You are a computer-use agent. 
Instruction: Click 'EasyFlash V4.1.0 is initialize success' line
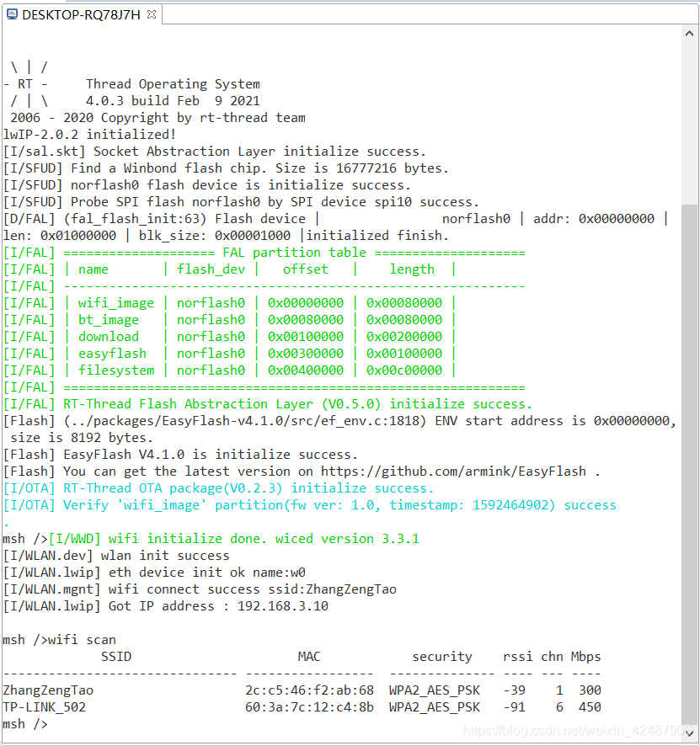tap(180, 455)
